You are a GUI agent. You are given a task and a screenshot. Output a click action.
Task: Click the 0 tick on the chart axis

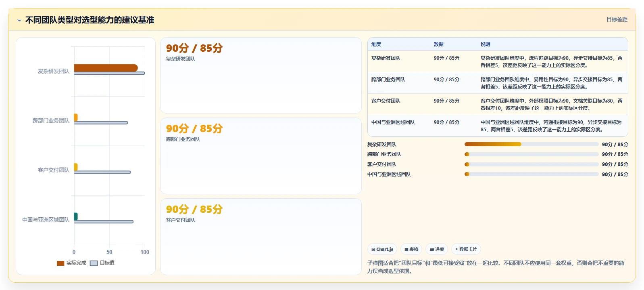tap(74, 252)
